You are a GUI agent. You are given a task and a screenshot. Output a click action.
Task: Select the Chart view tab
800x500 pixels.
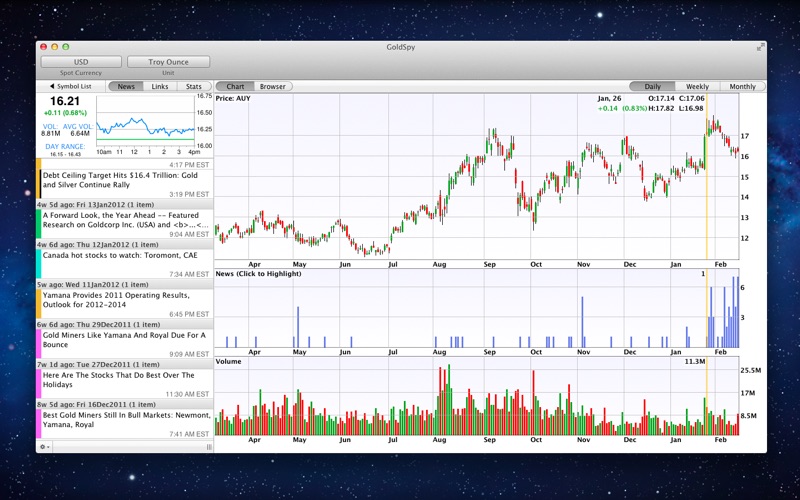[235, 86]
